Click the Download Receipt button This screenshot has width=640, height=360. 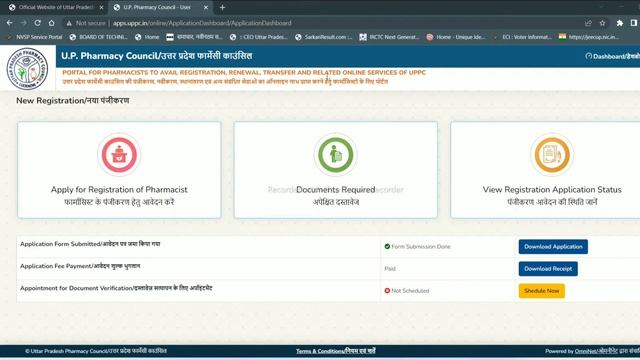point(548,269)
